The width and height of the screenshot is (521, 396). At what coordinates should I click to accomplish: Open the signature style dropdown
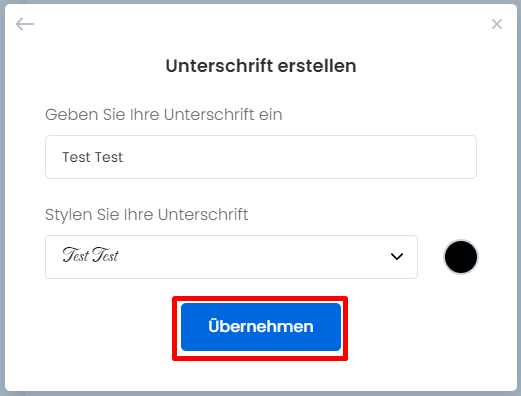[x=231, y=257]
